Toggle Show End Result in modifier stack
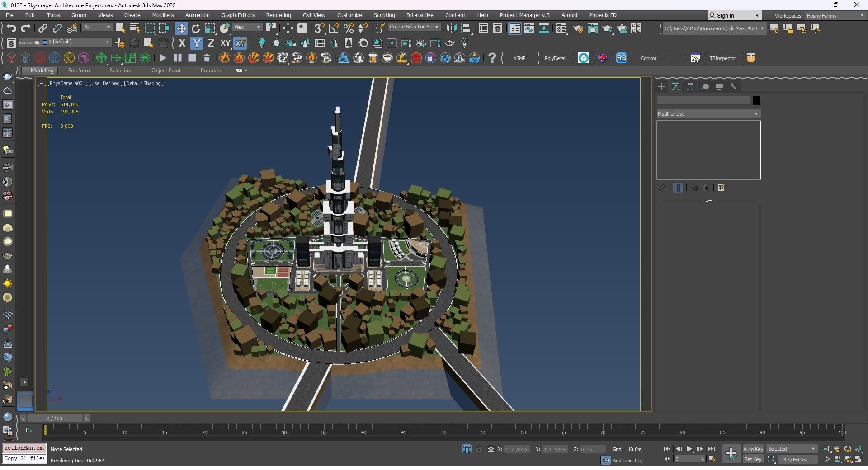This screenshot has width=868, height=470. pos(678,188)
